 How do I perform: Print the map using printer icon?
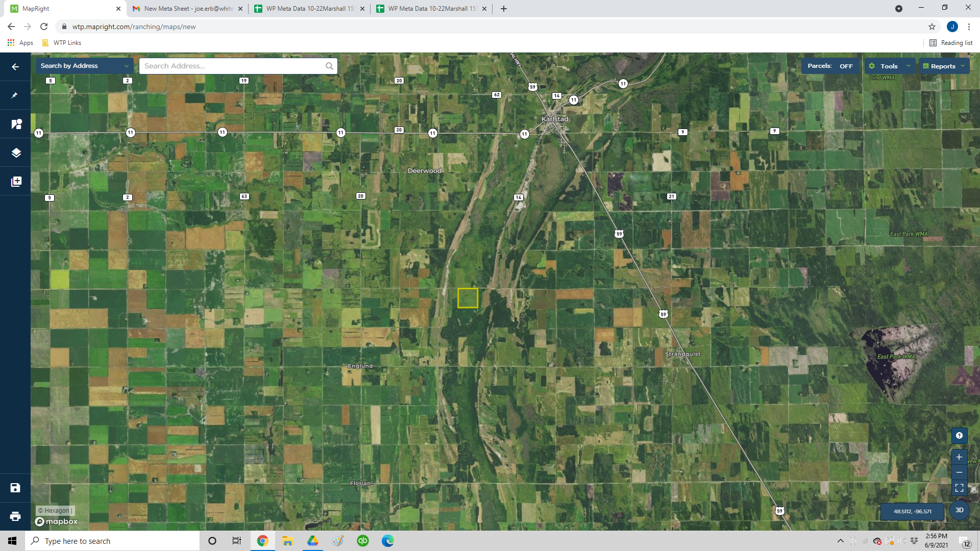click(15, 516)
